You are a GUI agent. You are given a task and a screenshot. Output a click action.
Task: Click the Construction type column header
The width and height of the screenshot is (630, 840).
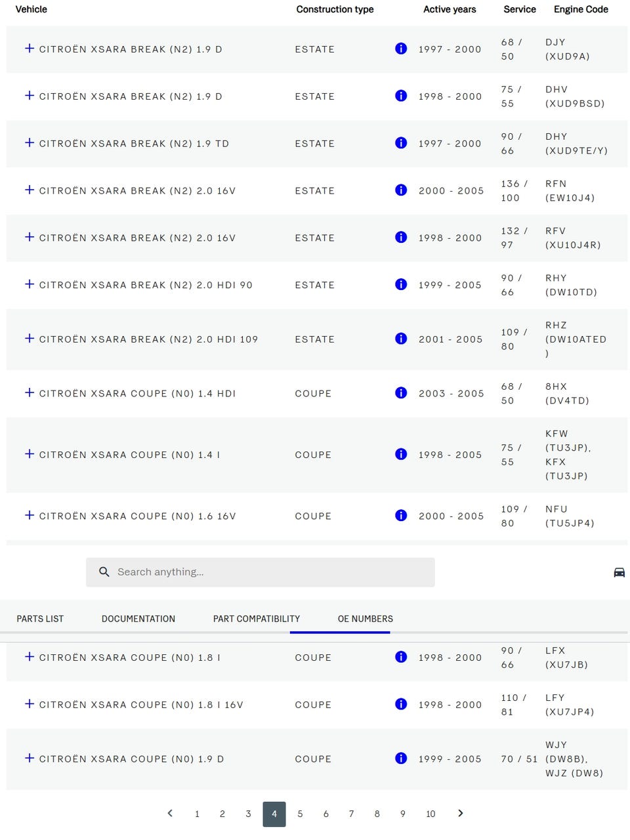tap(335, 9)
